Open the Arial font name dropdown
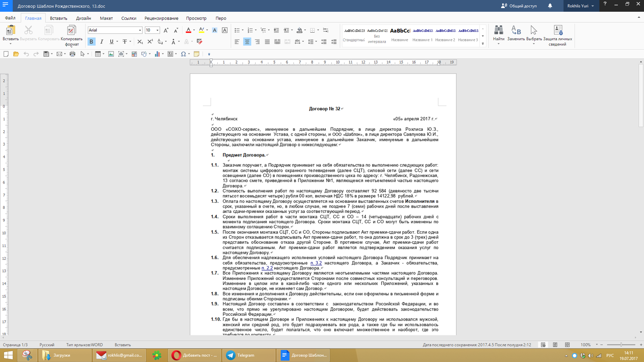644x362 pixels. pos(140,30)
